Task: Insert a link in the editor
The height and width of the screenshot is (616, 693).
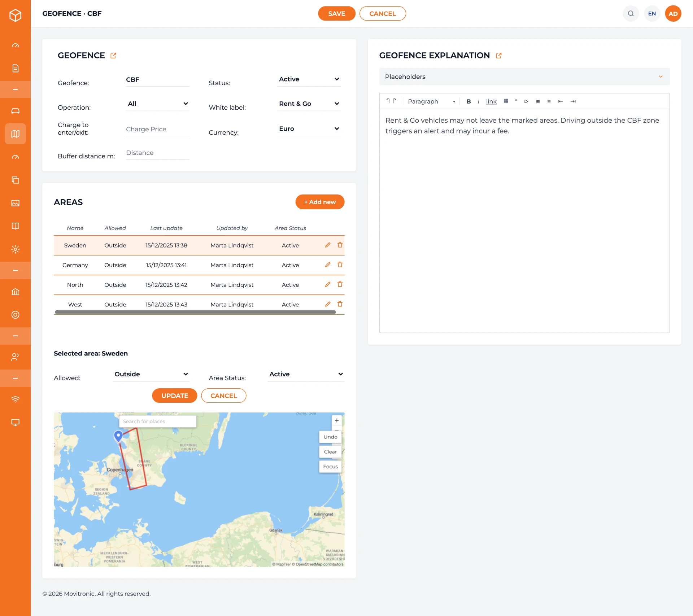Action: (x=491, y=101)
